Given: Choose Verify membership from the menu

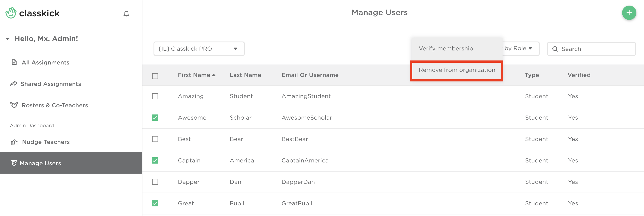Looking at the screenshot, I should pyautogui.click(x=446, y=48).
